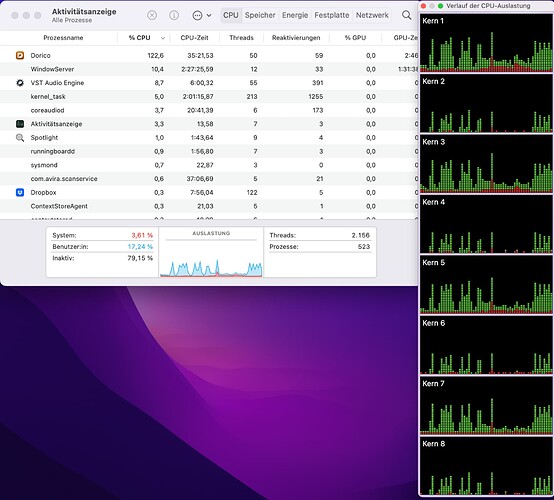Viewport: 554px width, 500px height.
Task: Click the System 3,61 % value
Action: click(142, 235)
